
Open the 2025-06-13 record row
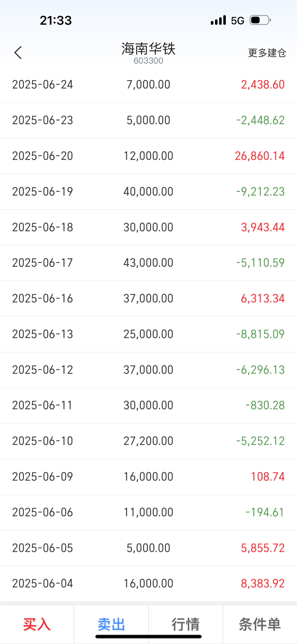148,334
